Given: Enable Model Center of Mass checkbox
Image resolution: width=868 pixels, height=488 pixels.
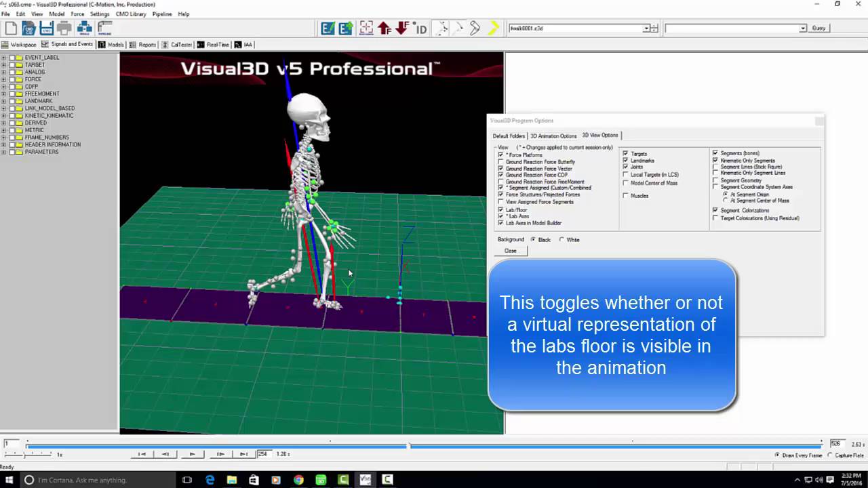Looking at the screenshot, I should tap(625, 183).
